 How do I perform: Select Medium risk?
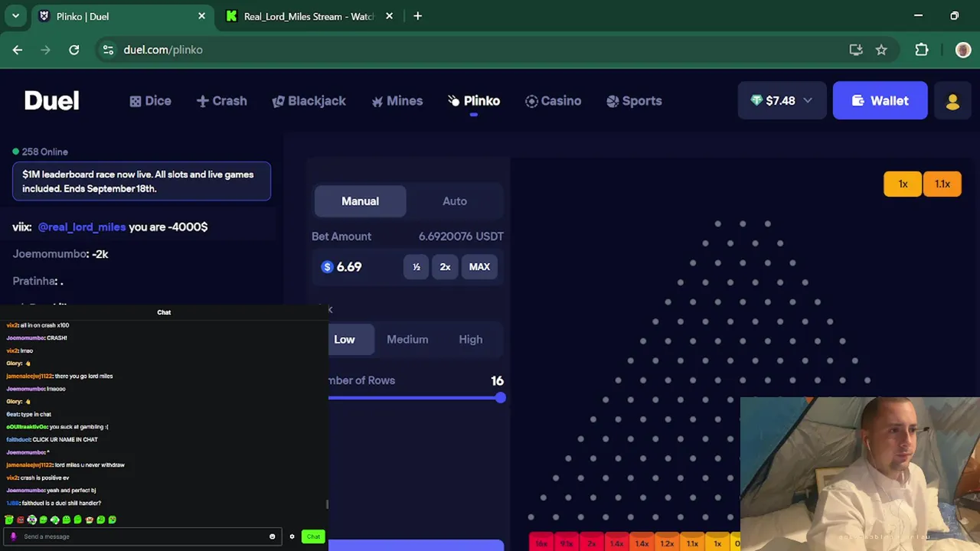click(x=407, y=340)
